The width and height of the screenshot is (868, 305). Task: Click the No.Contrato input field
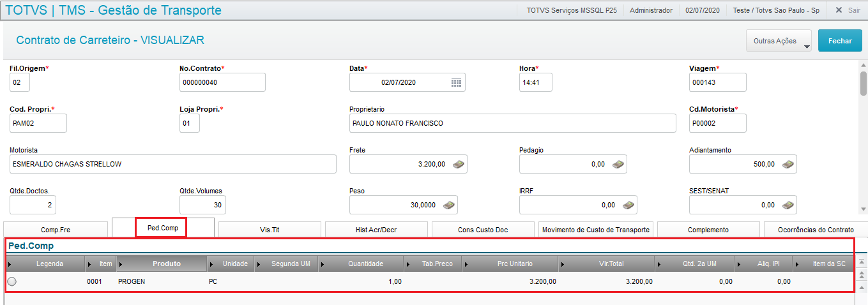[x=222, y=82]
